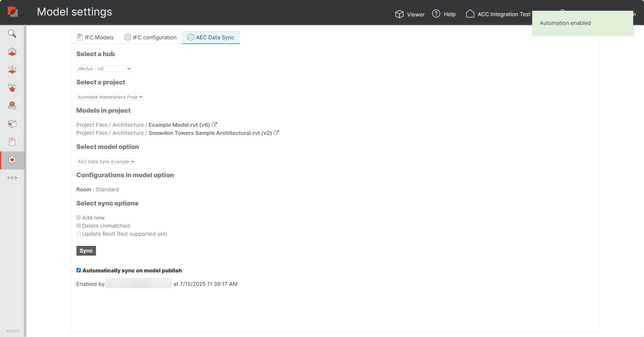Switch to the IFC Models tab
Image resolution: width=644 pixels, height=337 pixels.
coord(95,37)
